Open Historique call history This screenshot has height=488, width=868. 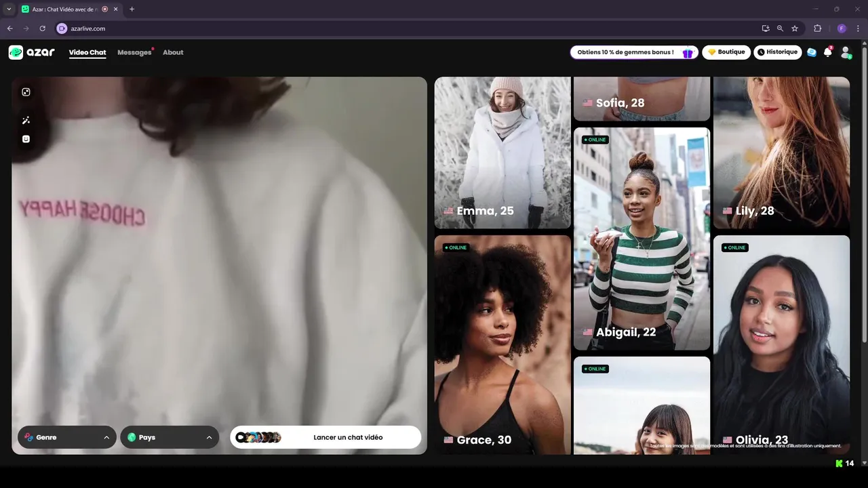coord(778,52)
